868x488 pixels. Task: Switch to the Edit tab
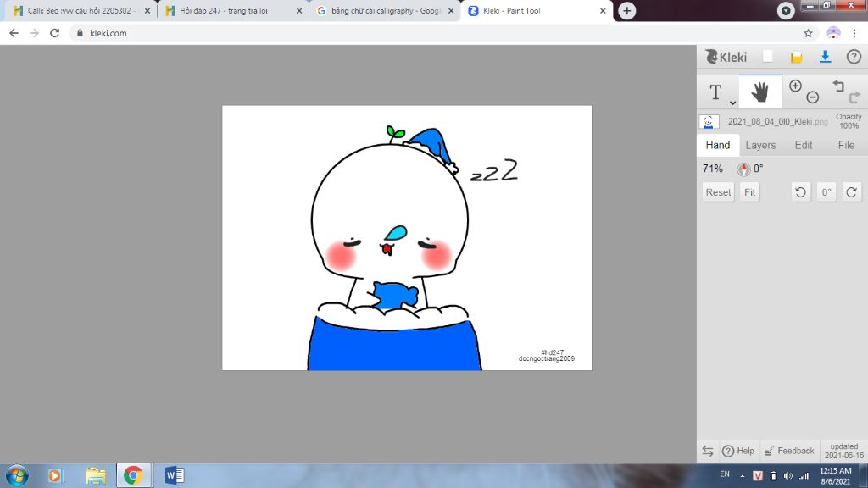(804, 145)
